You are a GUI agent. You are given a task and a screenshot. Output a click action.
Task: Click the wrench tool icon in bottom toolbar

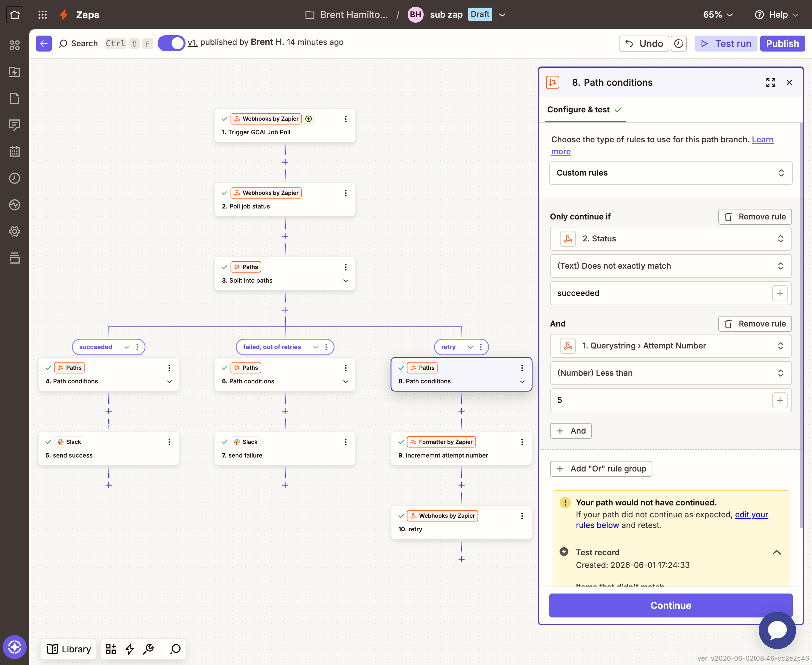point(148,649)
